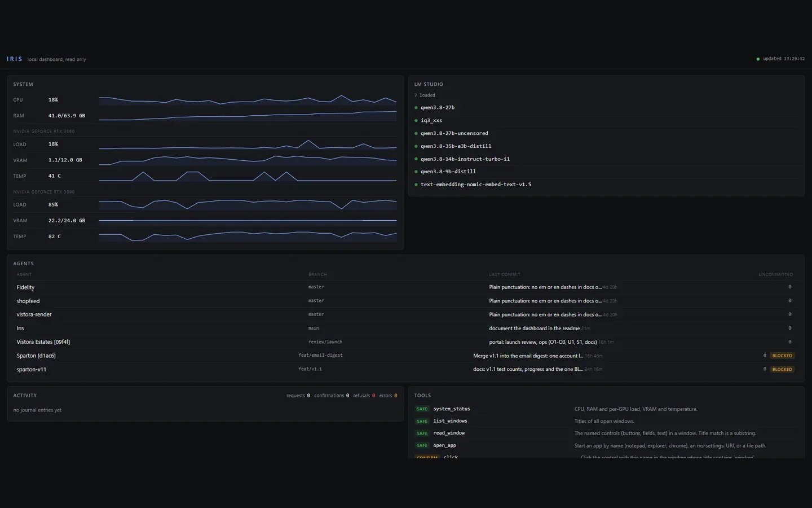Click the BLOCKED badge on the sparton-v11 row
Viewport: 812px width, 508px height.
[782, 369]
